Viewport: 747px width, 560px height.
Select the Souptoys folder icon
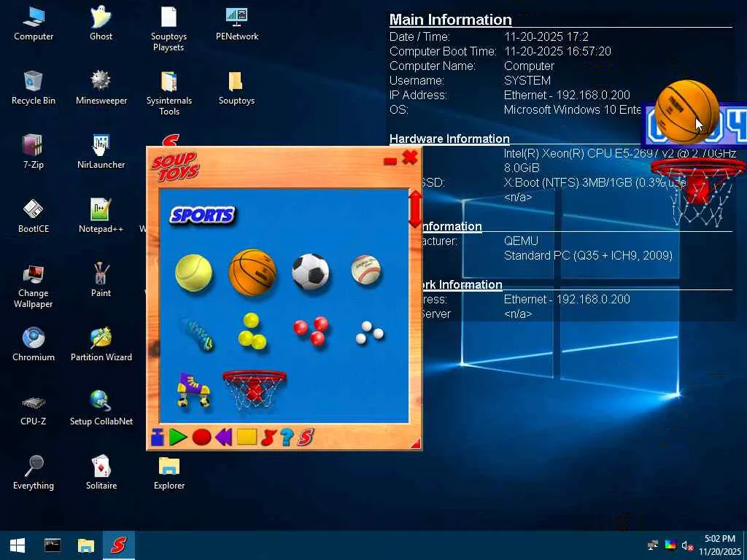coord(236,88)
